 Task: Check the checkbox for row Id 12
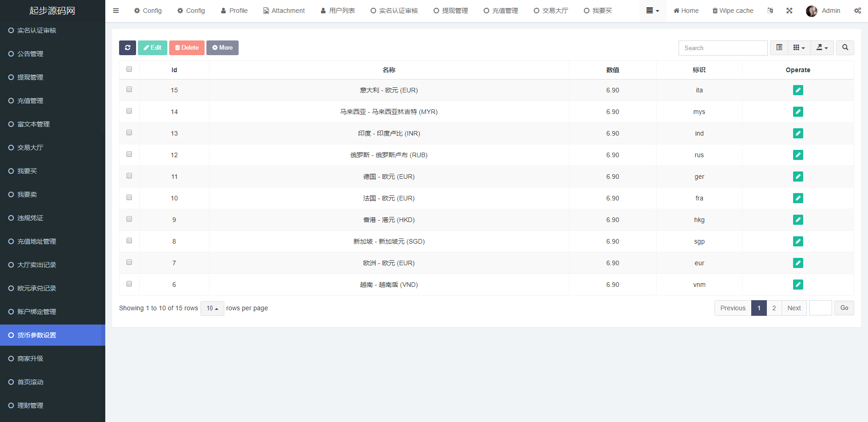[x=129, y=154]
